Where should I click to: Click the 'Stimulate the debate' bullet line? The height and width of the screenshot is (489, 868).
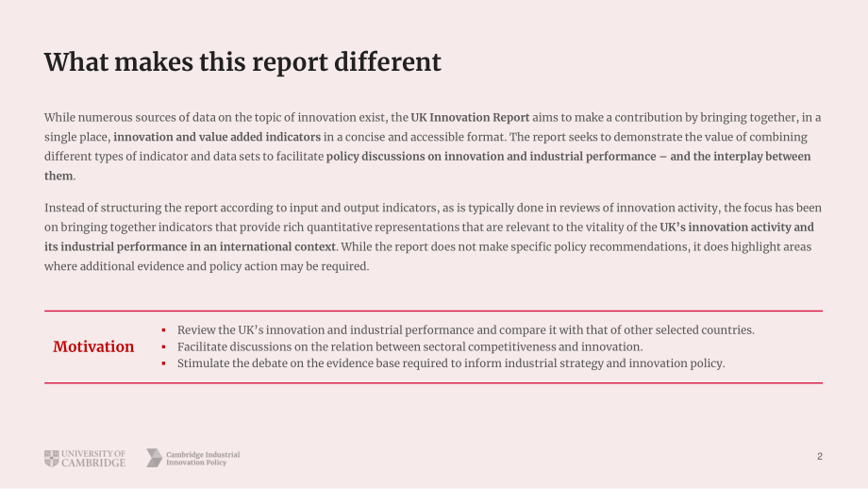pyautogui.click(x=451, y=363)
